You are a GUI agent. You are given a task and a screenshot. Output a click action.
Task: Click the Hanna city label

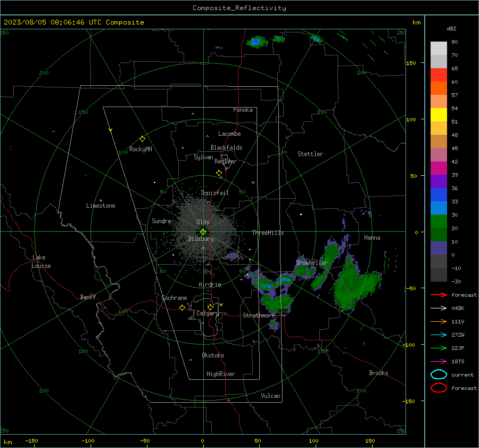click(x=372, y=238)
